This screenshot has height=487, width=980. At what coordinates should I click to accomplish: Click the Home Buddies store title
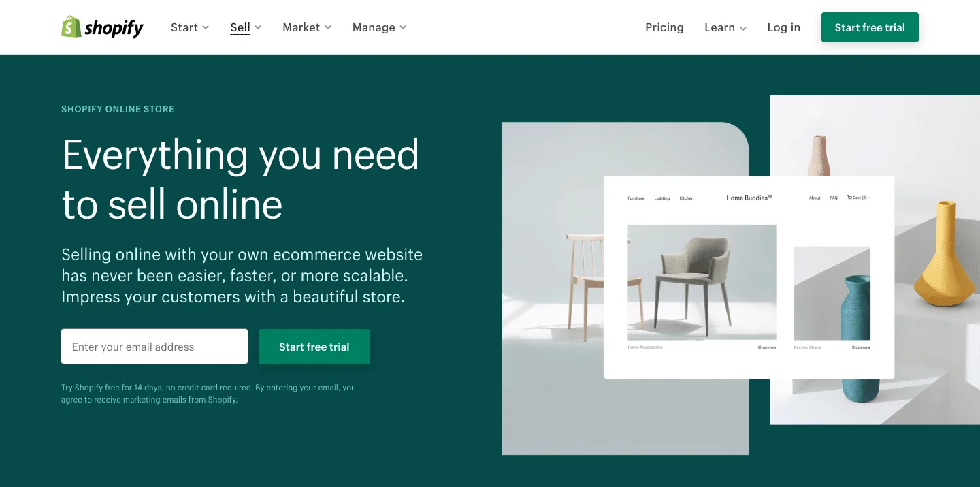(x=749, y=198)
